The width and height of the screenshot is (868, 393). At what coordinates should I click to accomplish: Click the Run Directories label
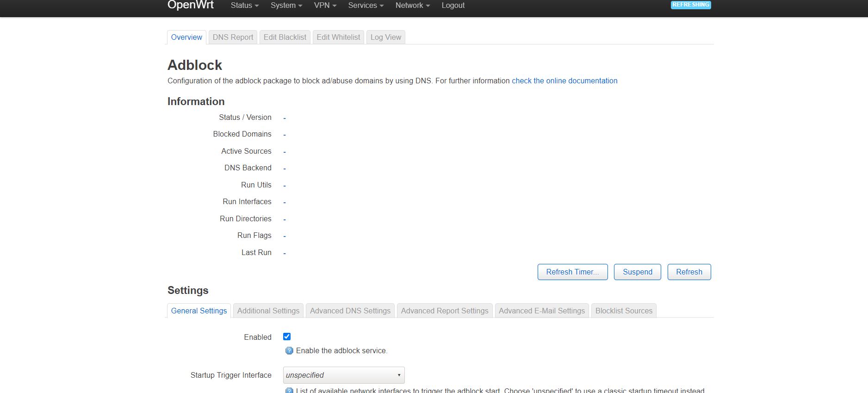tap(246, 218)
